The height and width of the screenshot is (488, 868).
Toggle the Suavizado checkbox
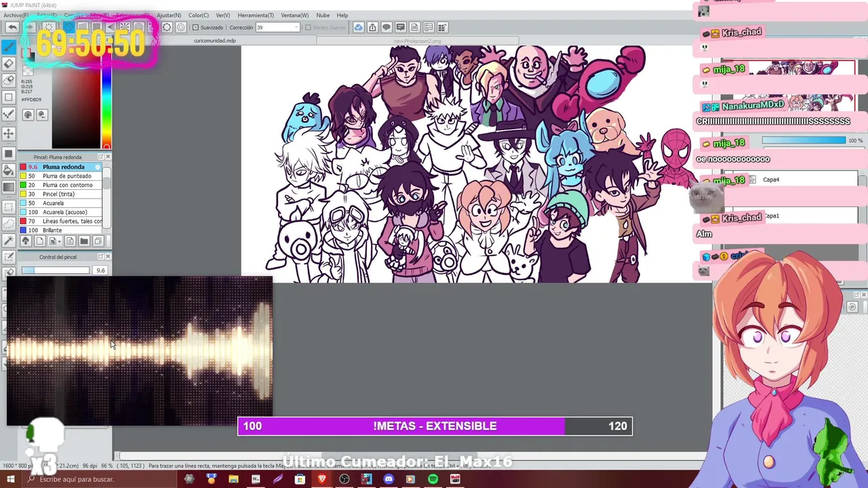[196, 28]
